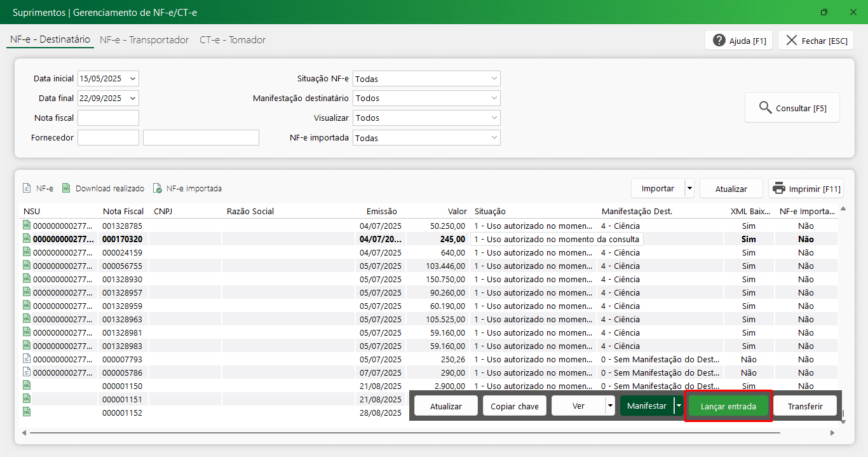Switch to the NF-e - Transportador tab
Viewport: 868px width, 457px height.
point(144,40)
